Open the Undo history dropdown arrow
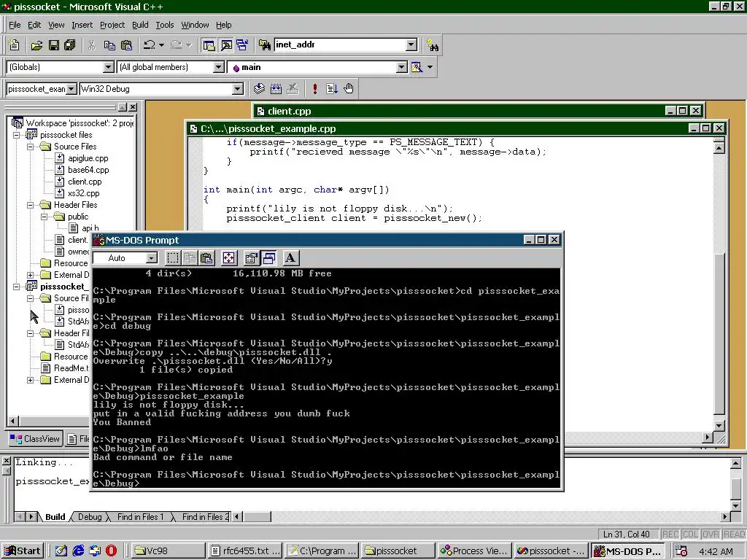The image size is (747, 560). 161,44
